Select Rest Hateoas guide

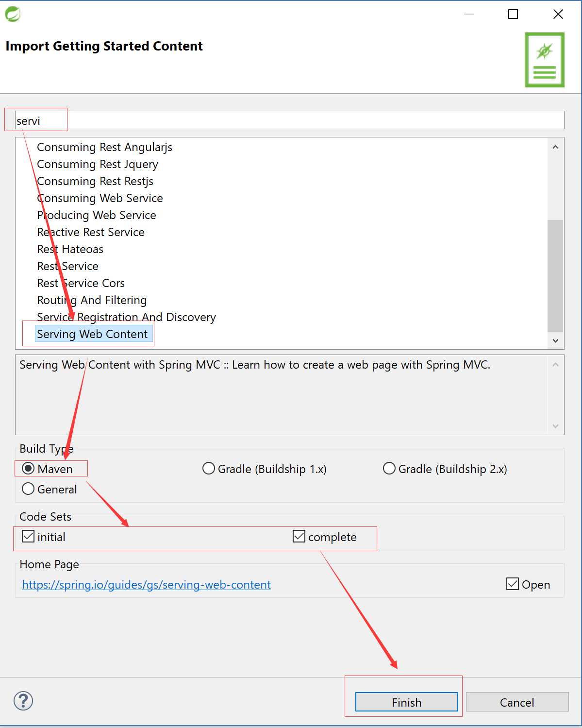70,249
